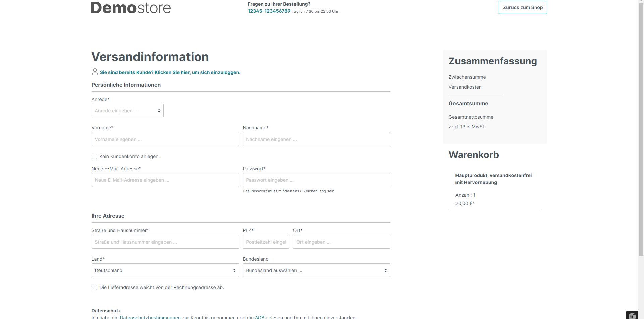Click the 'Datenschutz' heading
The height and width of the screenshot is (319, 644).
tap(106, 311)
